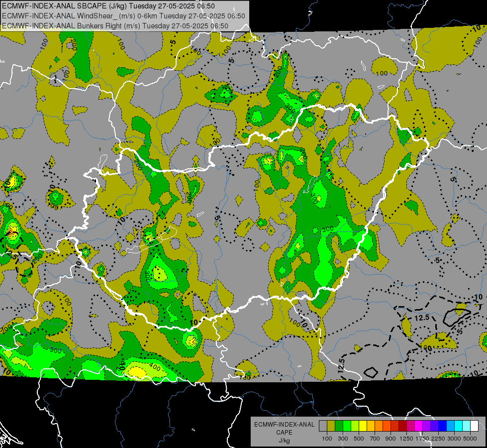Select the white swatch in CAPE legend
Screen dimensions: 487x448
click(474, 426)
